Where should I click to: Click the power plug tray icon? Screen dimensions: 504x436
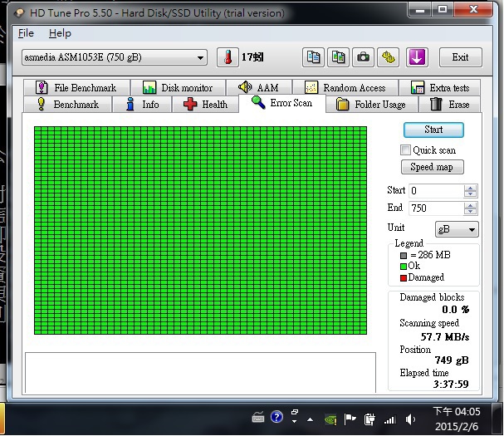click(x=369, y=419)
